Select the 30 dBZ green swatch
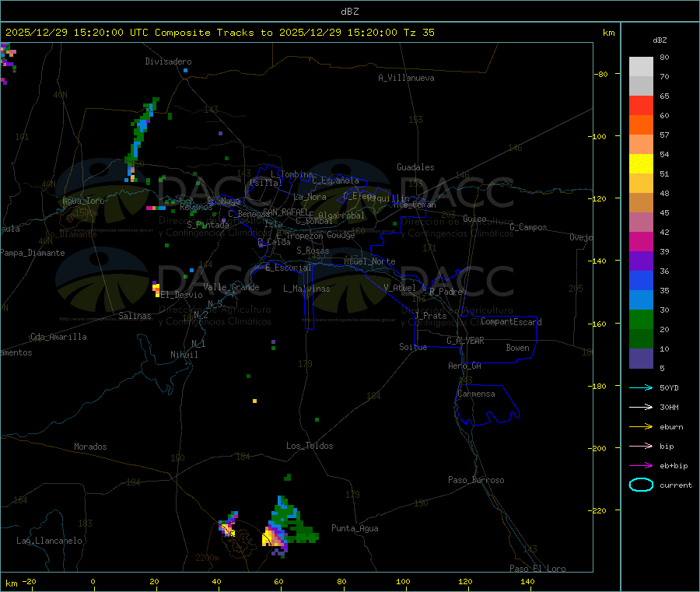The width and height of the screenshot is (700, 592). pyautogui.click(x=641, y=319)
